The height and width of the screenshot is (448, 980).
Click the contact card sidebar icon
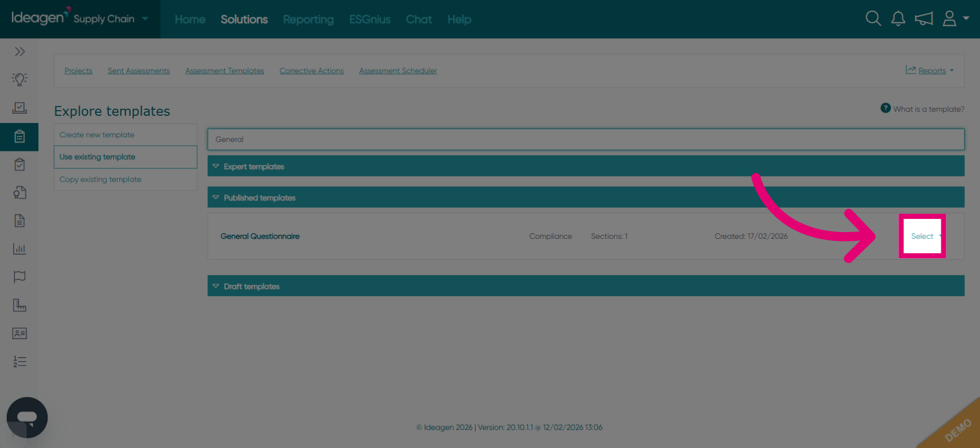coord(19,333)
